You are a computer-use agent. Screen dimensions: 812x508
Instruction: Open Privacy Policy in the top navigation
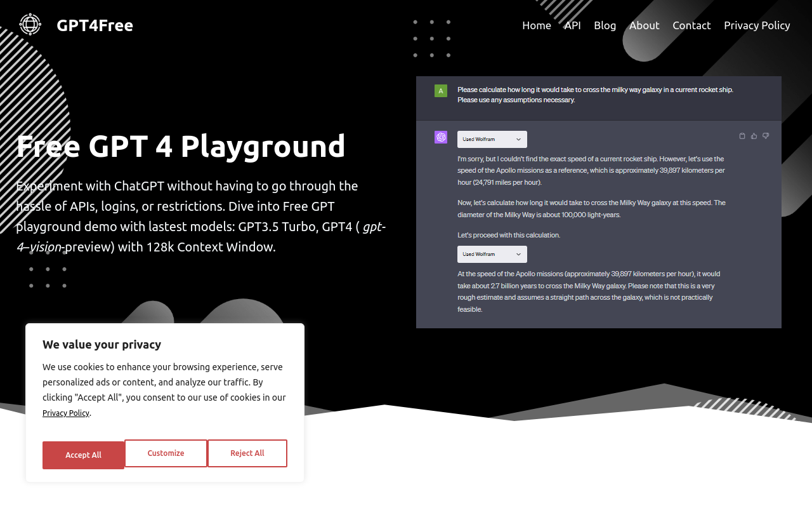757,25
